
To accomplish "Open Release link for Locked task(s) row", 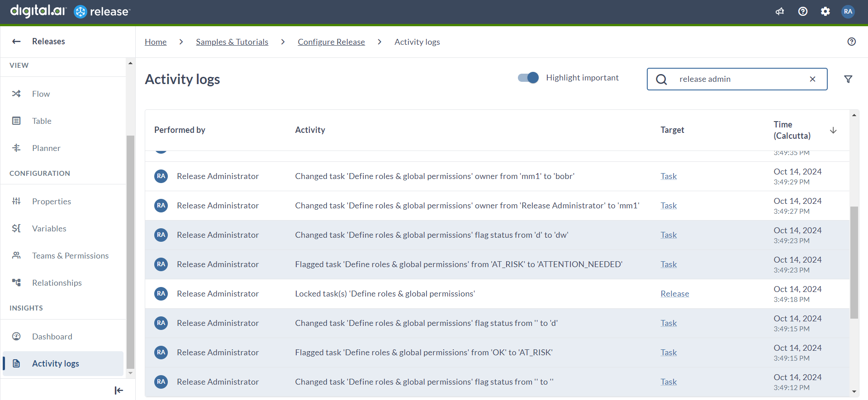I will (675, 294).
